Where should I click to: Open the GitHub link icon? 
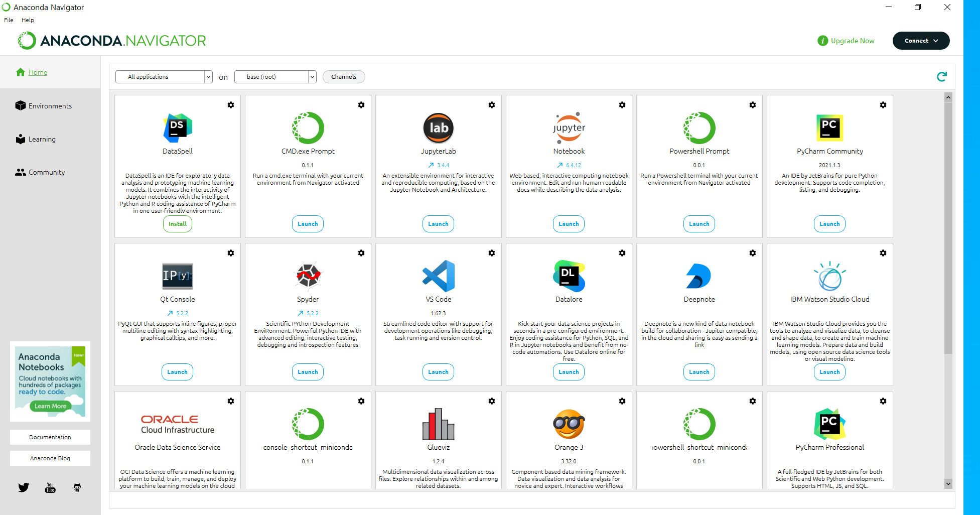point(77,487)
